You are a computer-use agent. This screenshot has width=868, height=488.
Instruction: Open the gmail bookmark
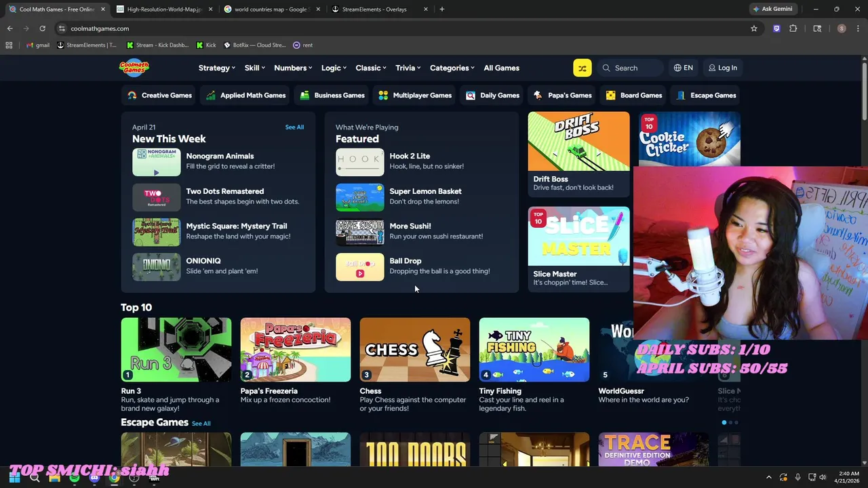pyautogui.click(x=38, y=45)
